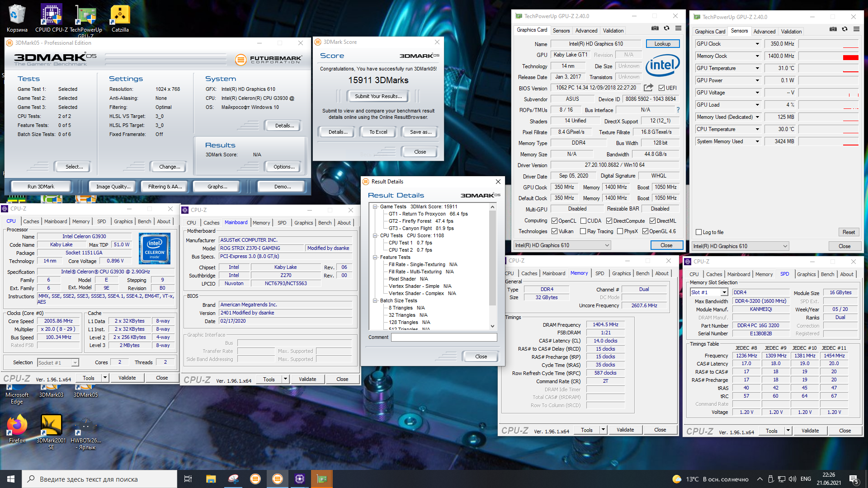Open Task View on taskbar
The height and width of the screenshot is (488, 868).
(188, 479)
